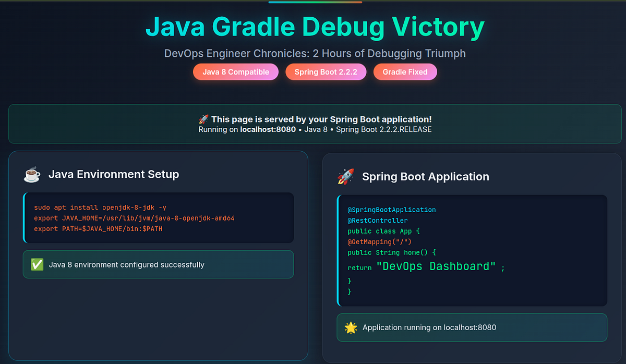The height and width of the screenshot is (364, 626).
Task: Switch to the Spring Boot Application section
Action: pos(426,176)
